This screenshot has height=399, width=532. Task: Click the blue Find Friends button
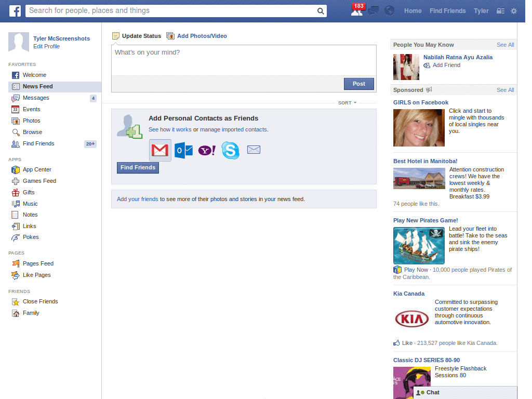point(138,168)
